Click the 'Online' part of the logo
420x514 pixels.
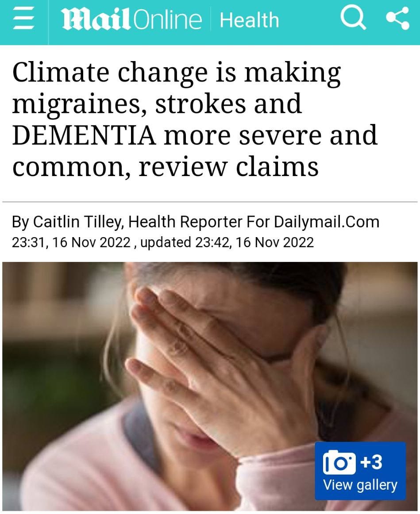coord(167,20)
